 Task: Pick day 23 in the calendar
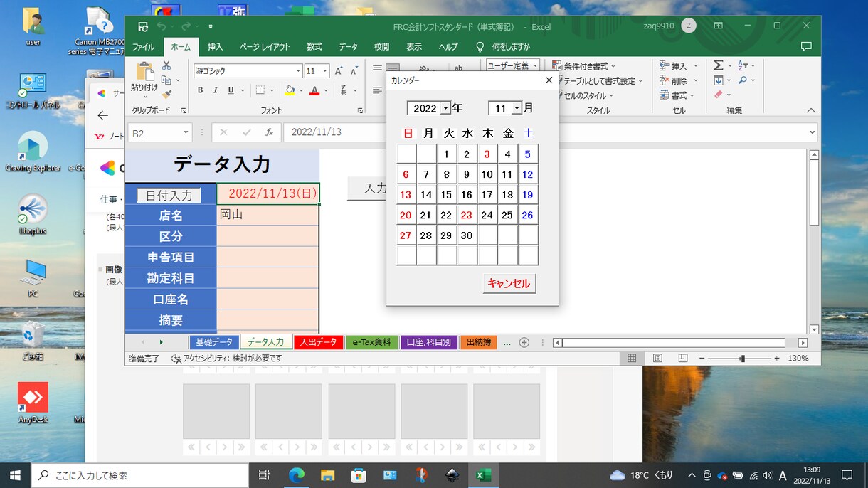click(x=467, y=215)
